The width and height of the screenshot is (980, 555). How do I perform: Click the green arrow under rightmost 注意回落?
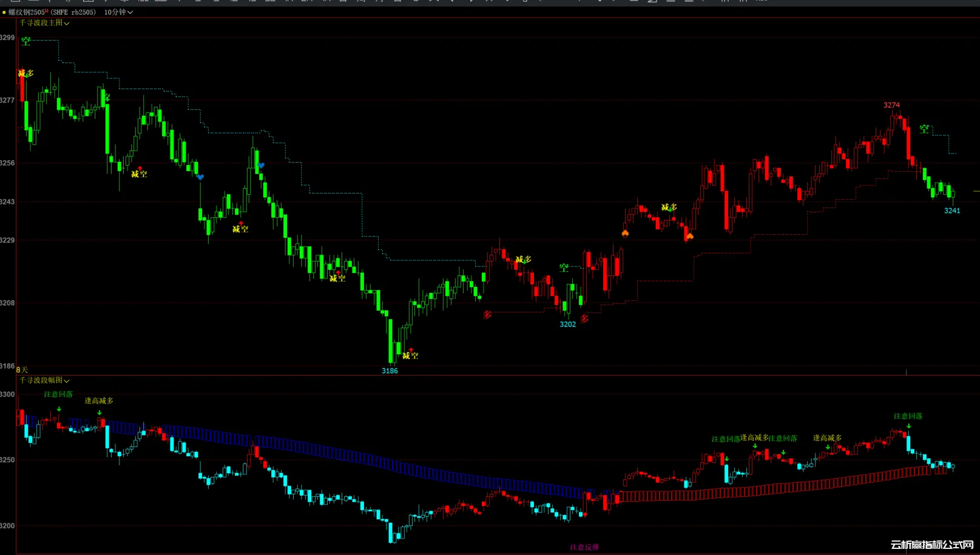(908, 426)
